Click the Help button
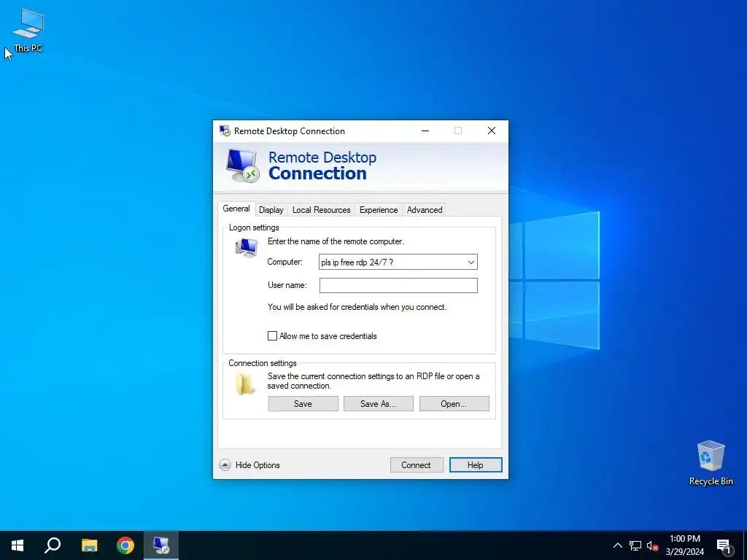Viewport: 747px width, 560px height. pos(476,464)
